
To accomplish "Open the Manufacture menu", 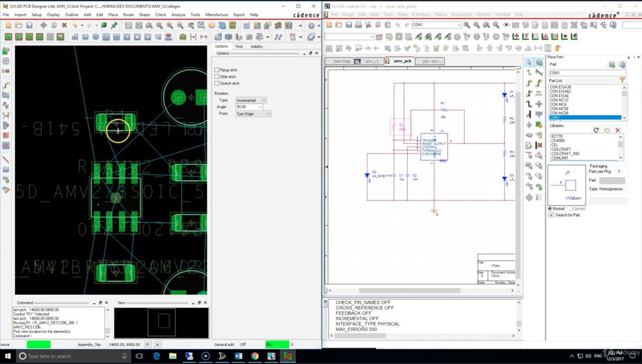I will (x=217, y=15).
